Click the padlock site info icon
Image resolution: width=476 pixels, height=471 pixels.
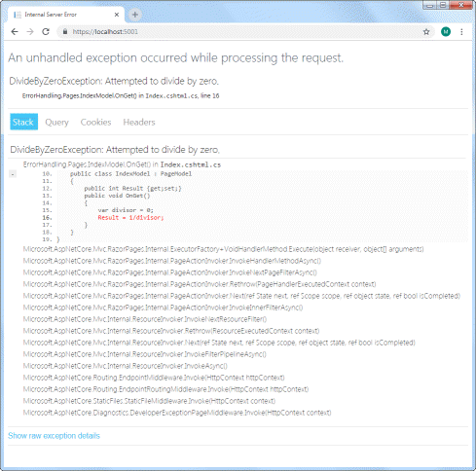pos(65,32)
